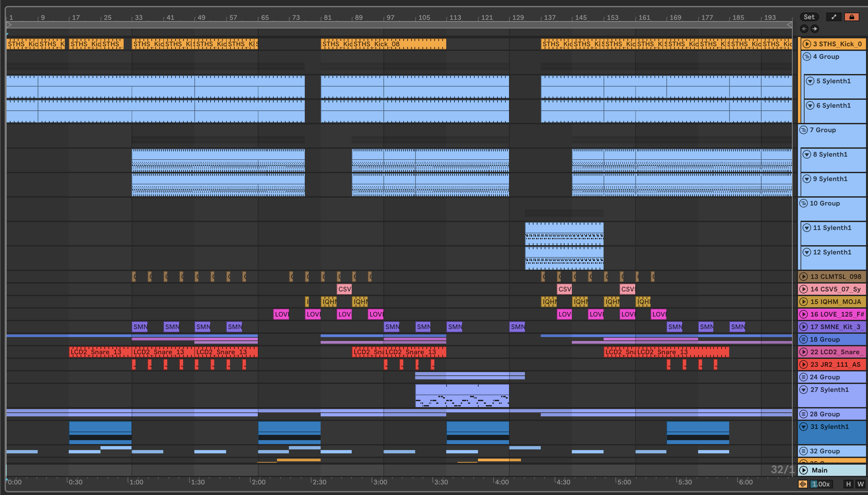Select first IQHM clip near bar 81

329,302
